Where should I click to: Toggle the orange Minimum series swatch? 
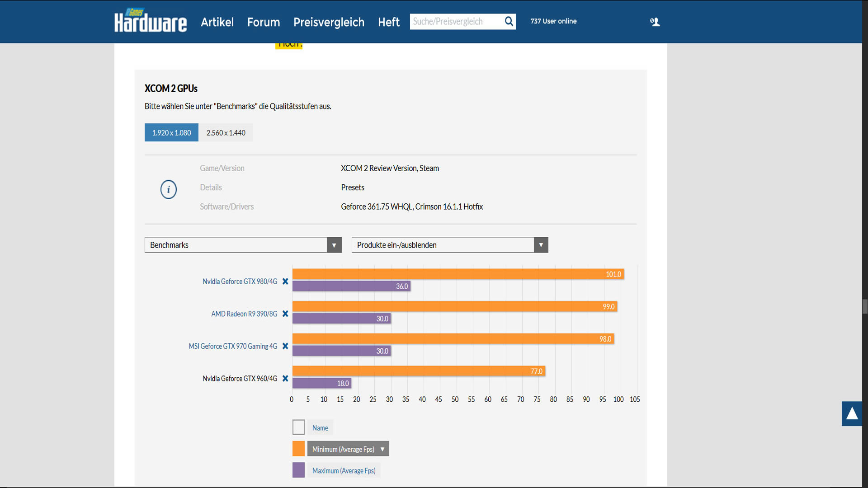tap(298, 449)
